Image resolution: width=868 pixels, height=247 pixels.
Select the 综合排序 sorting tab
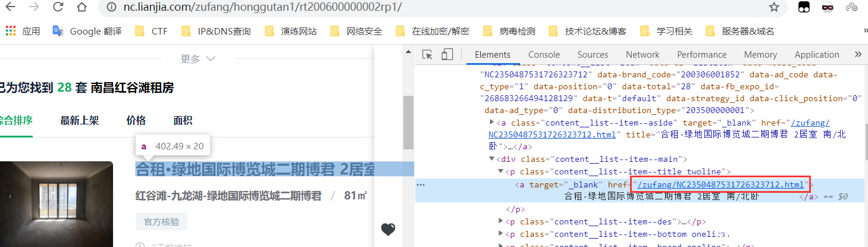(16, 121)
